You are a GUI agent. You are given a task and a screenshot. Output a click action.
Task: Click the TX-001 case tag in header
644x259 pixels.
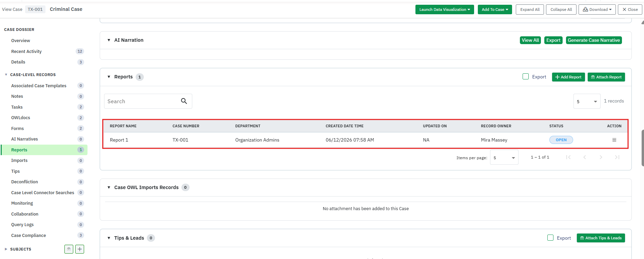(x=35, y=9)
